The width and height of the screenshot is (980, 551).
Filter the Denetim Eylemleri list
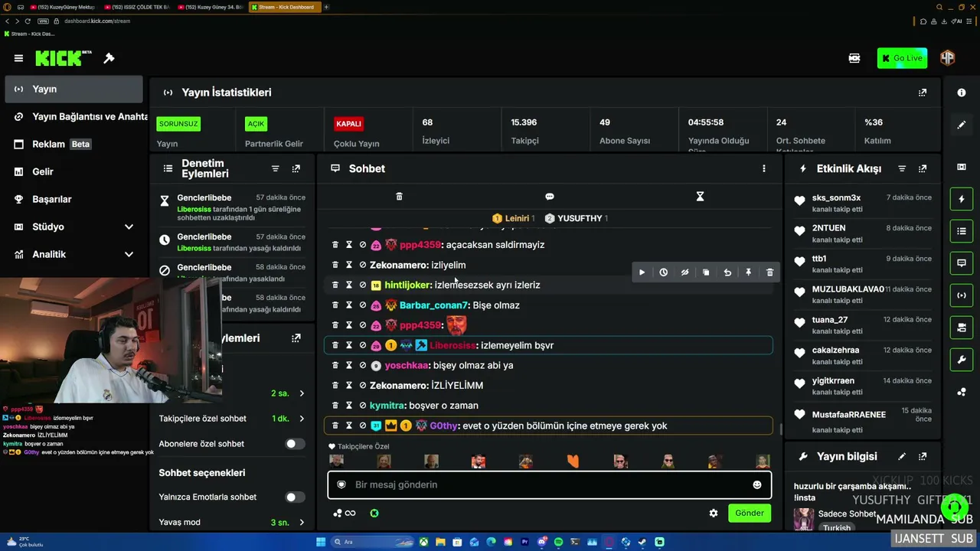[x=276, y=168]
